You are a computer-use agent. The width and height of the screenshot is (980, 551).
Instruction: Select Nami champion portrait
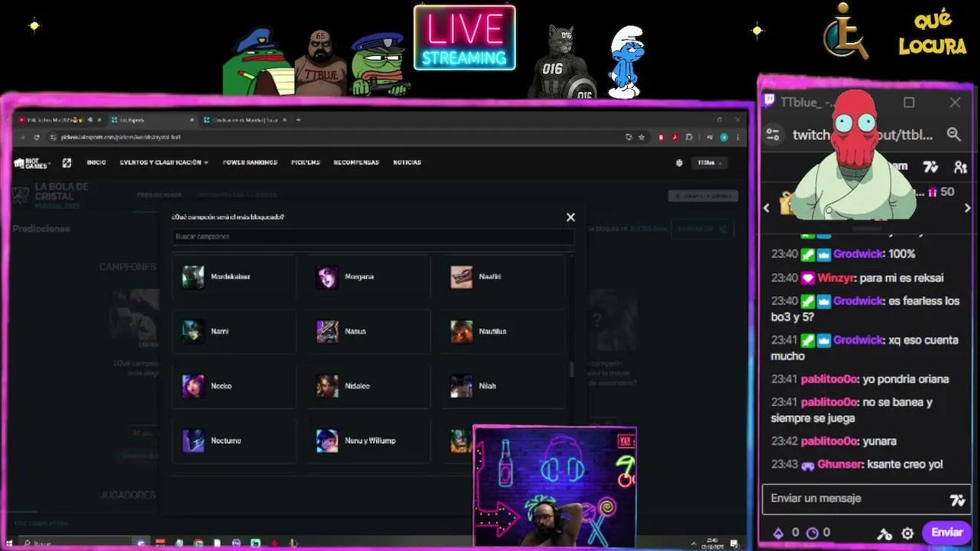tap(193, 331)
